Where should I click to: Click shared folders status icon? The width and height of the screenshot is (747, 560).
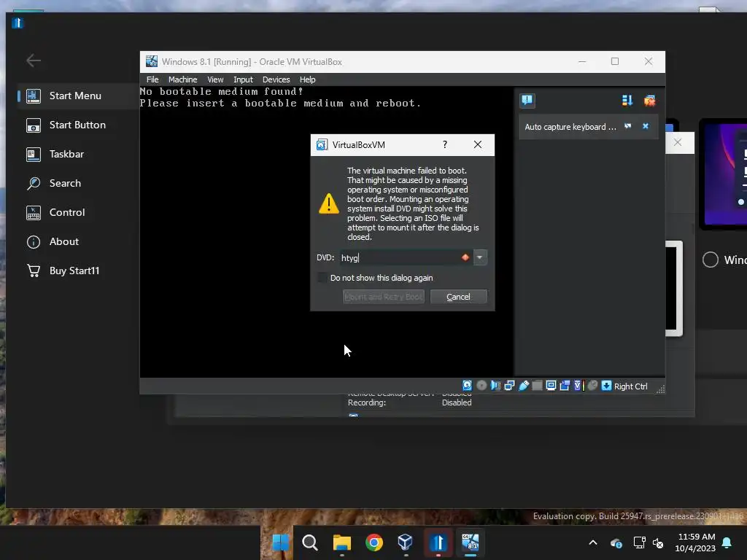coord(537,386)
